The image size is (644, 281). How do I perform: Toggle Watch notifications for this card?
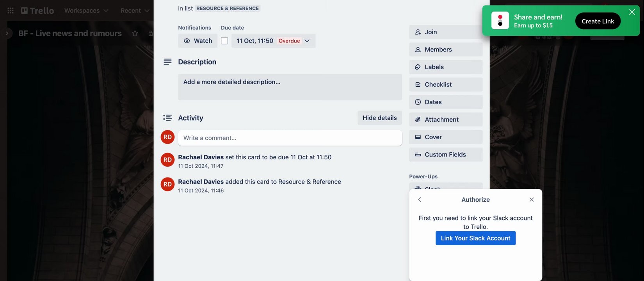[198, 41]
